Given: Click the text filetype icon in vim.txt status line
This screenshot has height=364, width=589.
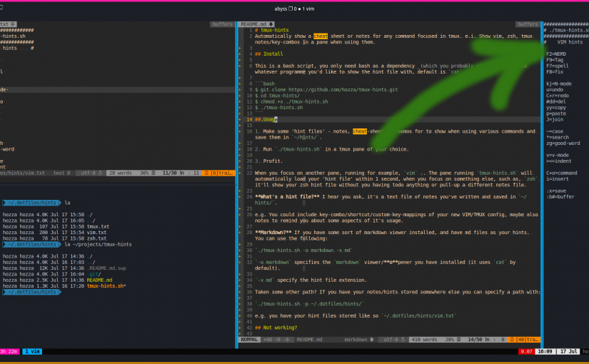Looking at the screenshot, I should (69, 173).
